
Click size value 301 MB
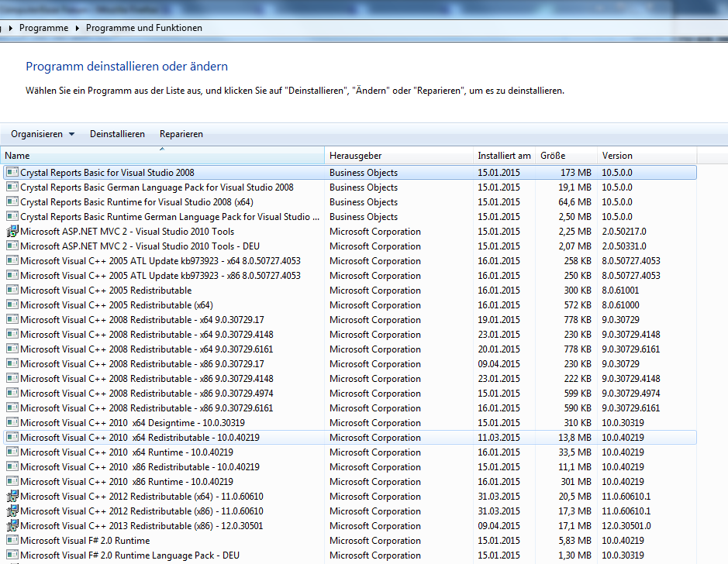coord(576,482)
